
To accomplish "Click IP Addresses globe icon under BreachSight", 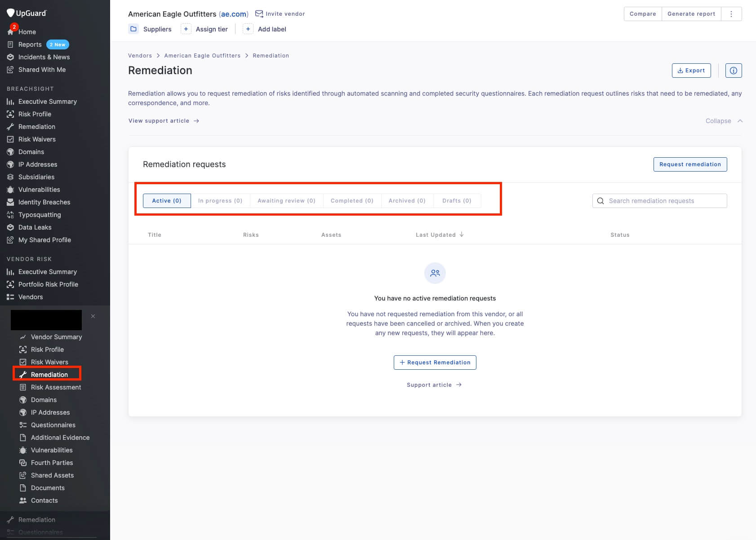I will [x=10, y=164].
